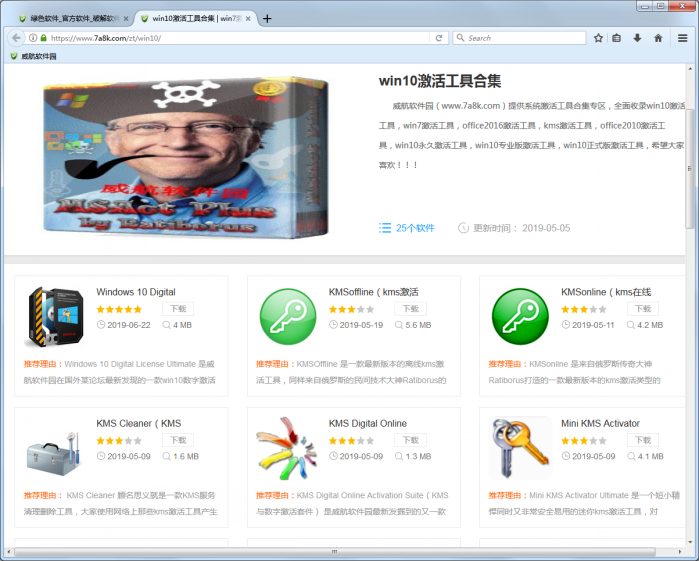Screen dimensions: 699x561
Task: Open the KMSoffline title link
Action: [x=374, y=292]
